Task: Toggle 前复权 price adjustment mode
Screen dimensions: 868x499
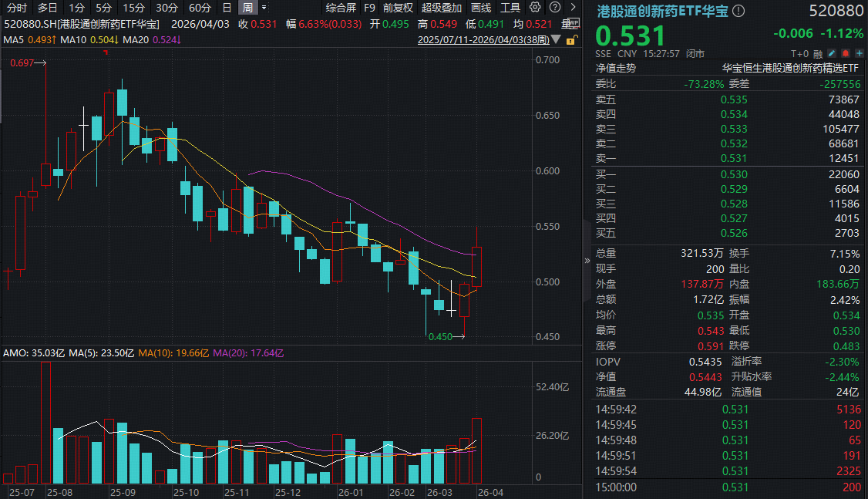Action: tap(398, 8)
